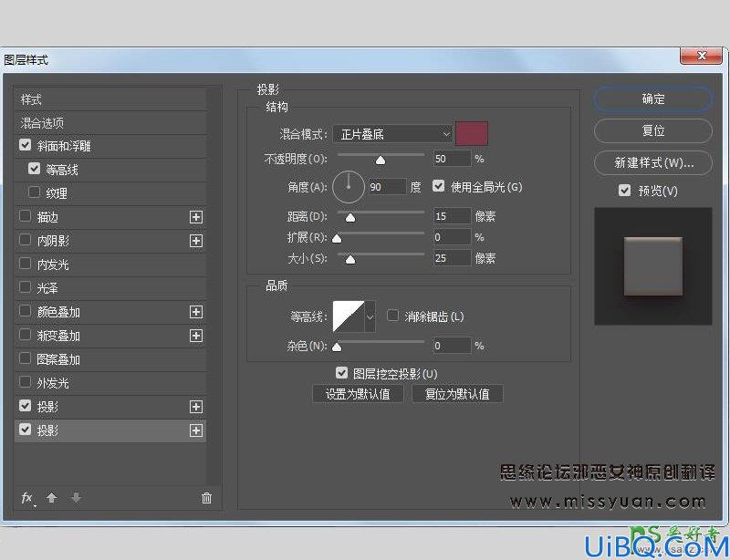
Task: Add another 渐变叠加 effect with plus icon
Action: pyautogui.click(x=196, y=336)
